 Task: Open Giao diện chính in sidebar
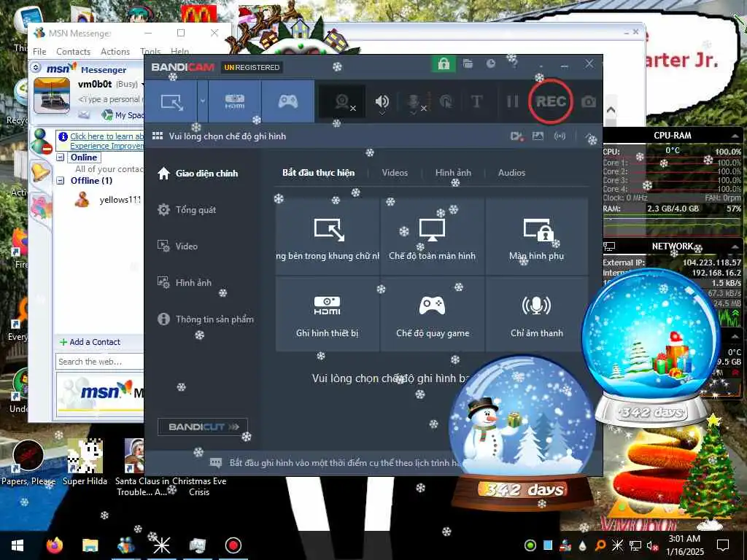[x=198, y=174]
